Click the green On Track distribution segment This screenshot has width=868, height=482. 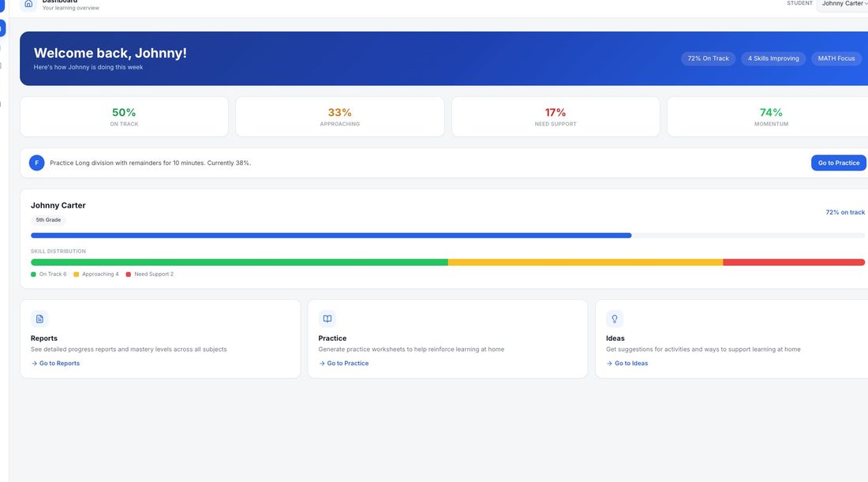[x=239, y=263]
